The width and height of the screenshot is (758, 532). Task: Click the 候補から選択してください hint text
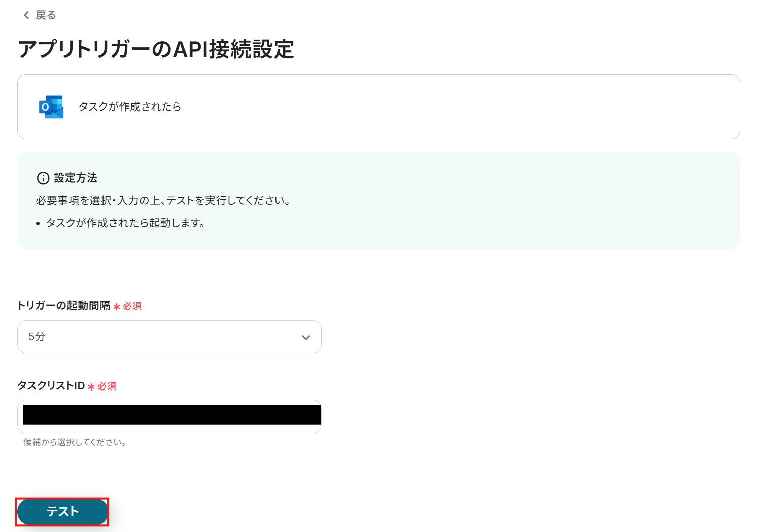pos(75,442)
